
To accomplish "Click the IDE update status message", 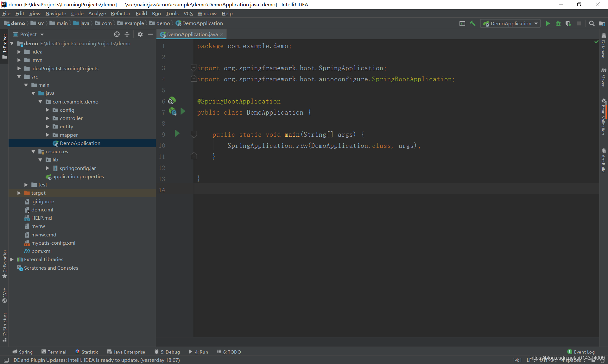I will tap(96, 360).
